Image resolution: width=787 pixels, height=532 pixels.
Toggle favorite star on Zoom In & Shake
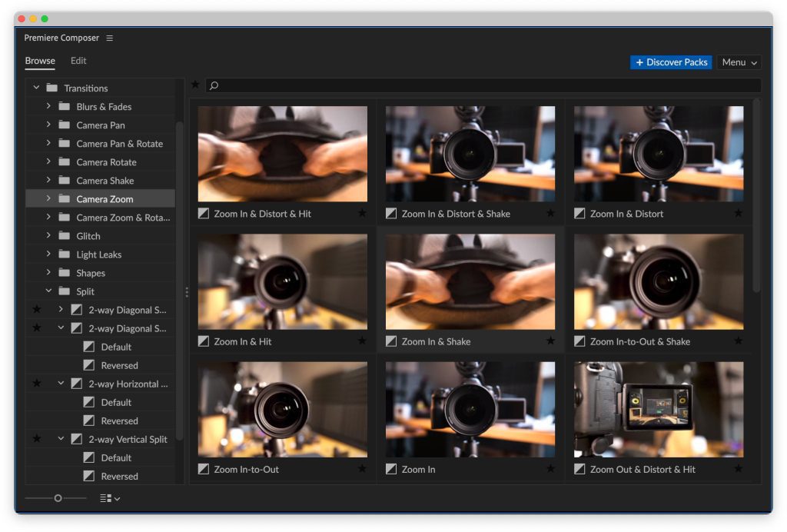pyautogui.click(x=550, y=341)
